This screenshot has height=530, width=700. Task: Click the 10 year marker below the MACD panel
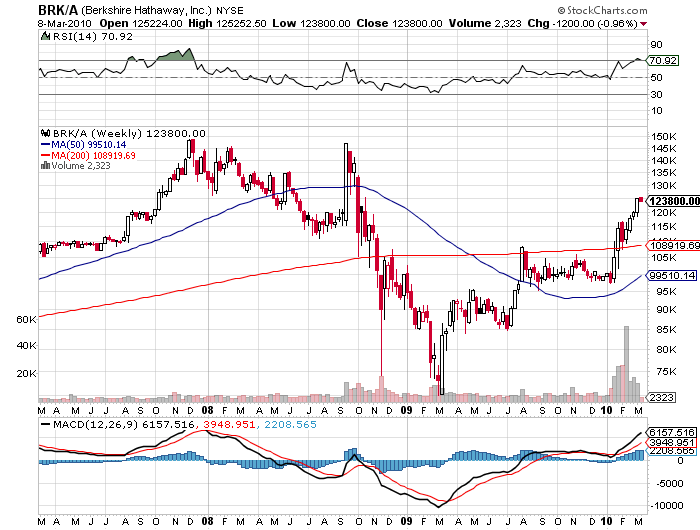click(x=606, y=522)
